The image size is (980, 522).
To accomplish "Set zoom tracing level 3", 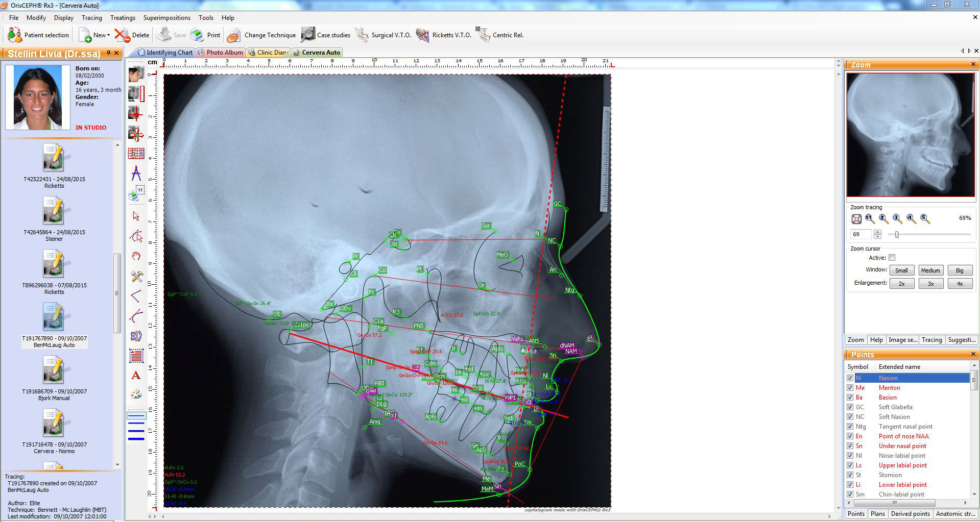I will [897, 219].
